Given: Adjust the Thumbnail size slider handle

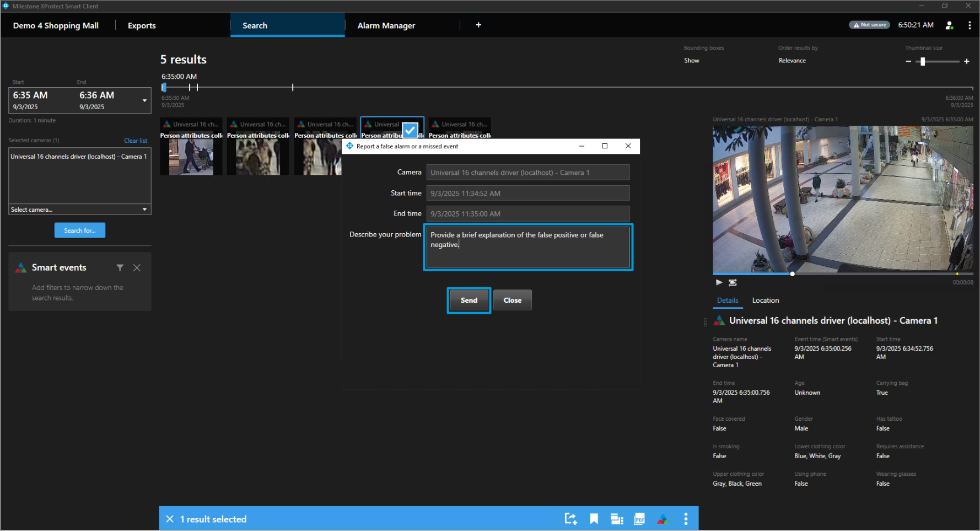Looking at the screenshot, I should tap(923, 61).
